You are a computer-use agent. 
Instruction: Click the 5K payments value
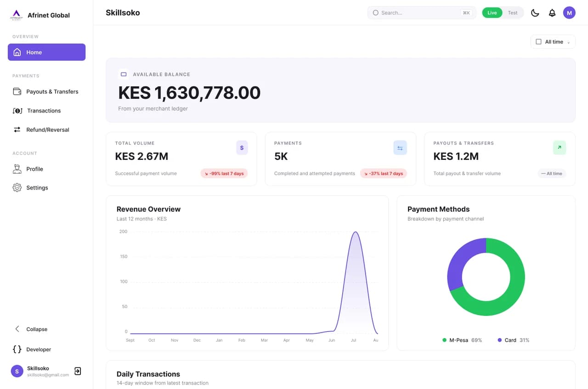[281, 156]
